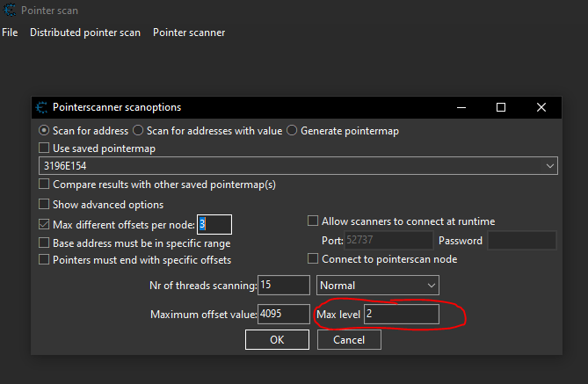
Task: Click the Pointer scan window logo icon
Action: coord(9,10)
